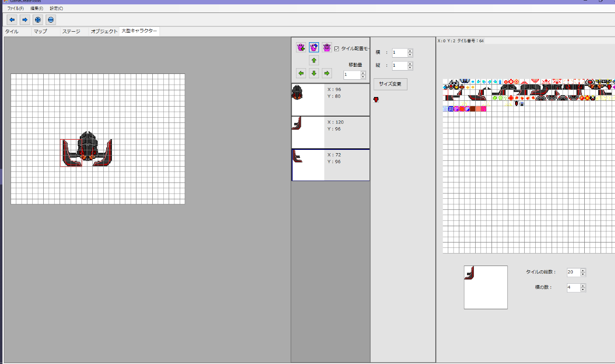The height and width of the screenshot is (364, 615).
Task: Move part up with green arrow
Action: [314, 61]
